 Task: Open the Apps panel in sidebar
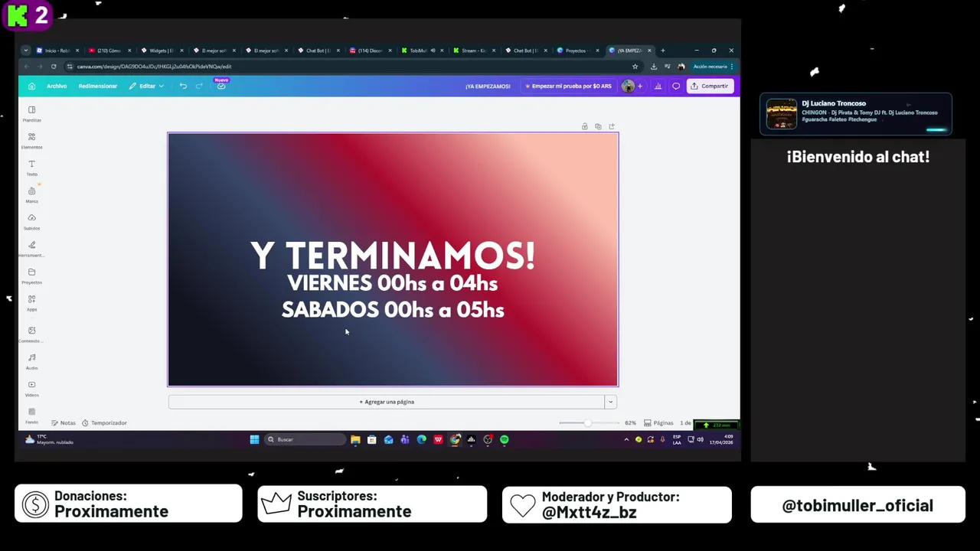(31, 303)
